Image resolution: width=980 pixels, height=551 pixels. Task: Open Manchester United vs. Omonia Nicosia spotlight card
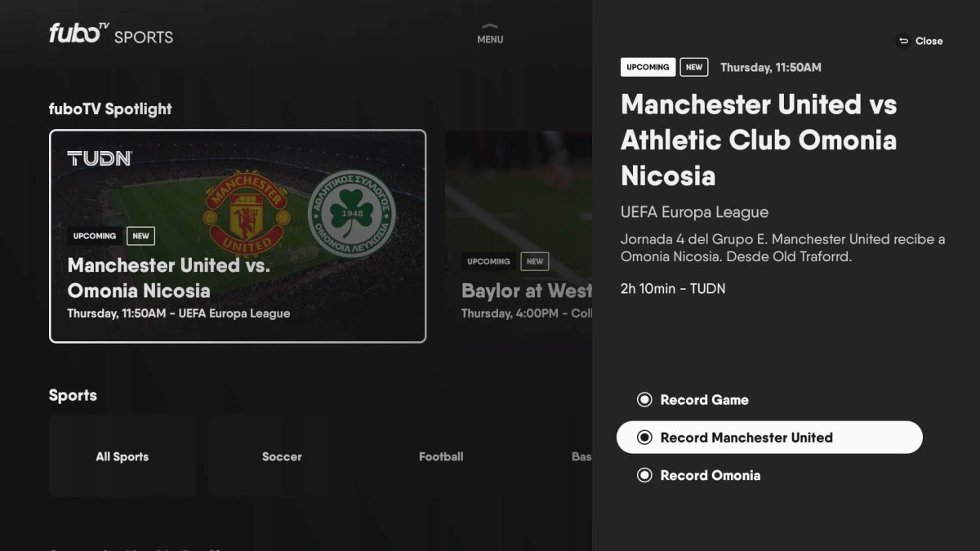(238, 236)
